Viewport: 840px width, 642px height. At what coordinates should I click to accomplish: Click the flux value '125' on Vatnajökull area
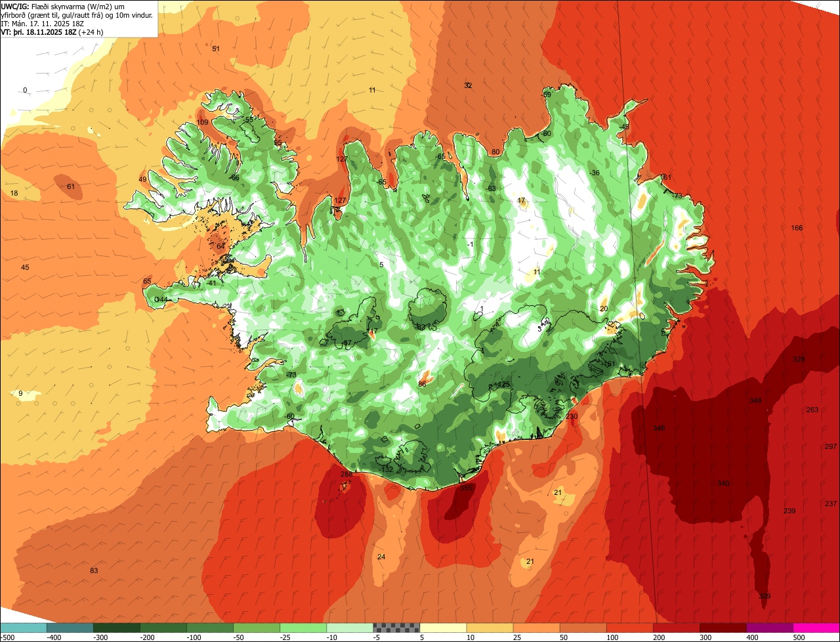click(x=503, y=384)
